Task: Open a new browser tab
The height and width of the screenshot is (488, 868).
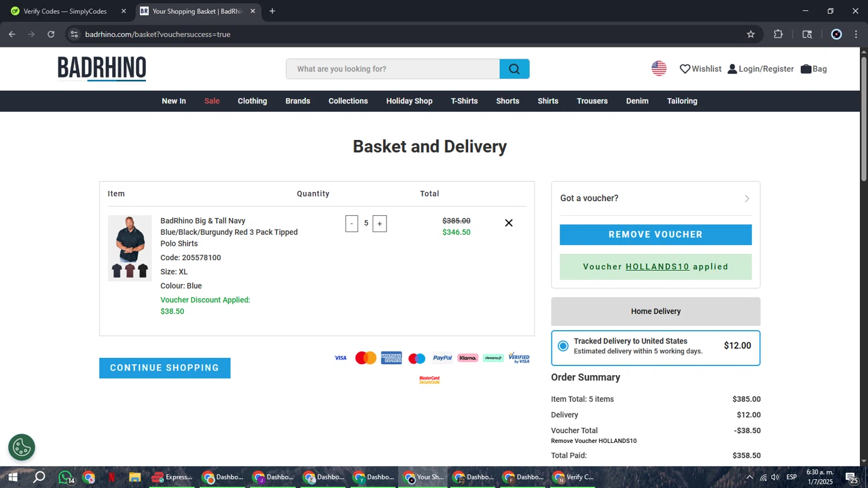Action: 272,11
